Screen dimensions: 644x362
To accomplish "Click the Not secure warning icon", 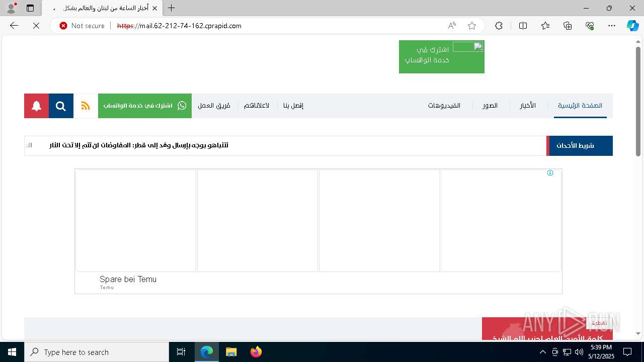I will coord(63,26).
